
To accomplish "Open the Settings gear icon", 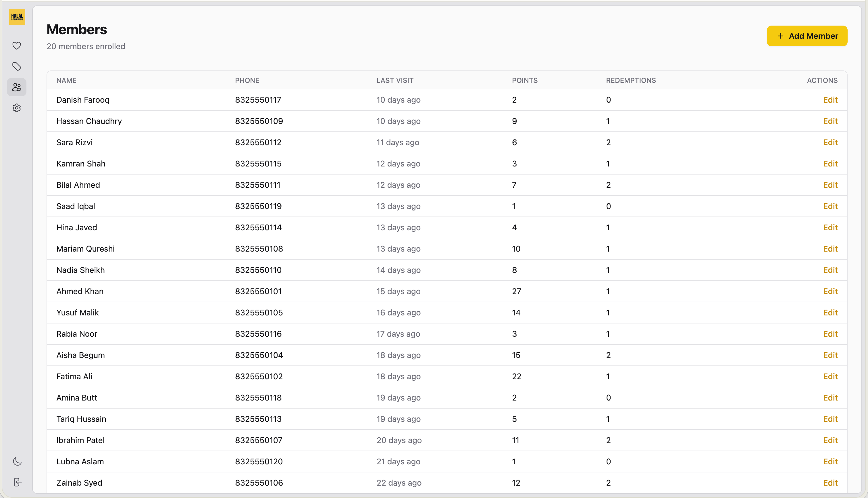I will (17, 108).
